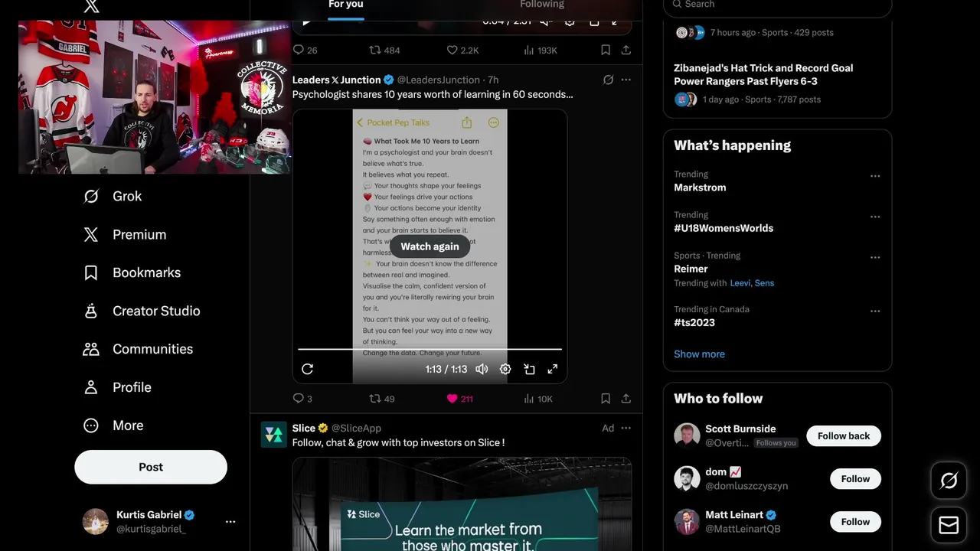Open video settings gear
Image resolution: width=980 pixels, height=551 pixels.
click(x=505, y=369)
